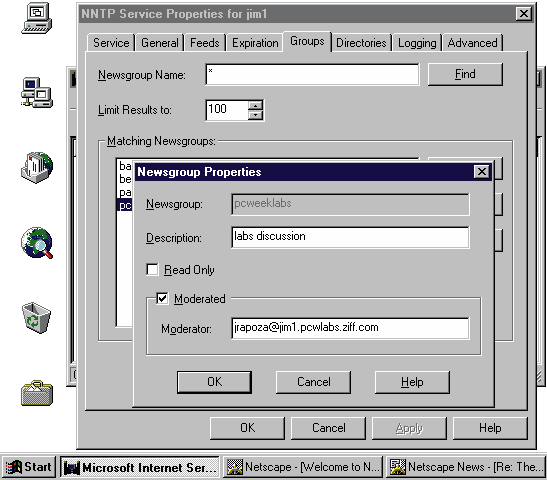Open the General tab
This screenshot has width=547, height=480.
(159, 43)
